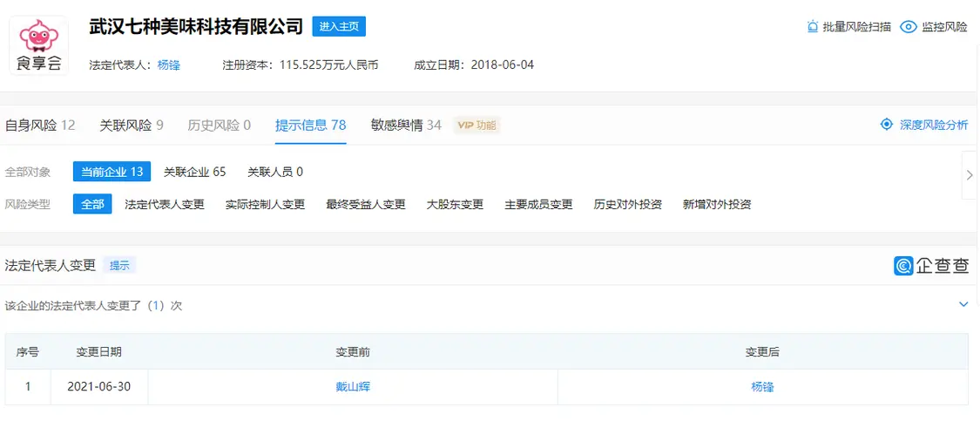Switch to 关联风险 9 tab
This screenshot has width=980, height=428.
(132, 126)
